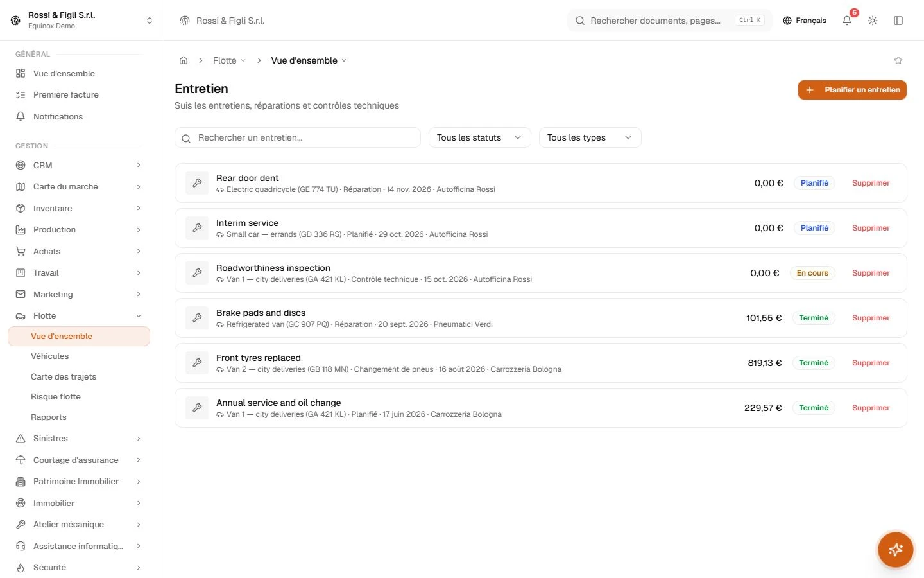
Task: Click the 819,13 € amount
Action: coord(765,363)
